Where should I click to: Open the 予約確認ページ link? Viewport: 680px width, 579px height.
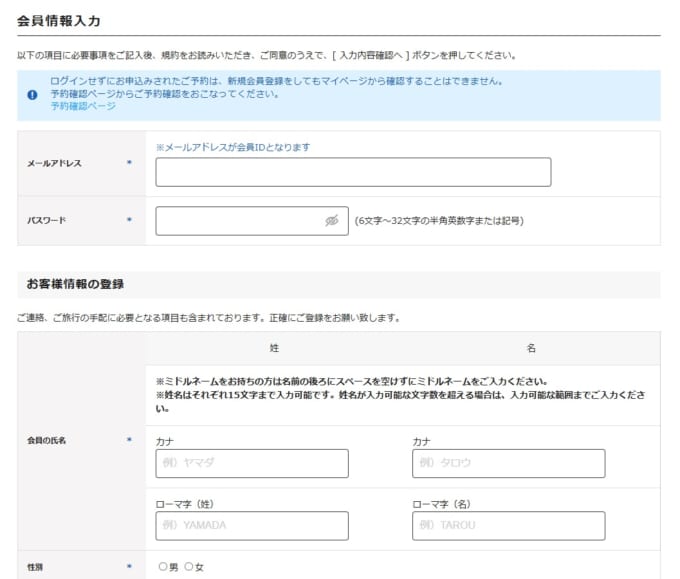83,106
